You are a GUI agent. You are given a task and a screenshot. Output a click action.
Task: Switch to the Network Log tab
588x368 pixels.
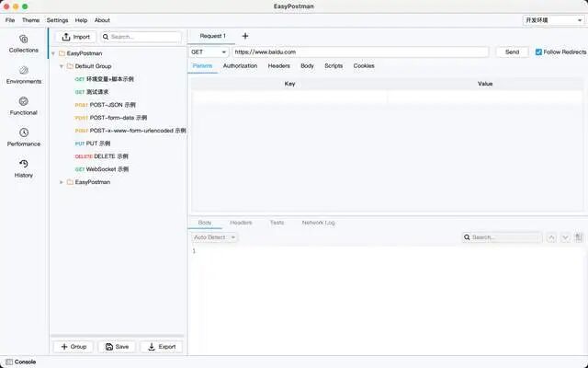point(319,223)
